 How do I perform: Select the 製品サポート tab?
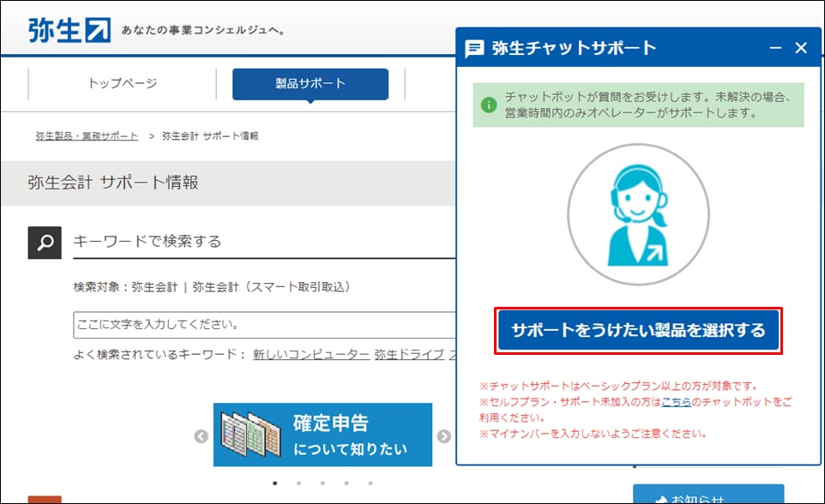[x=310, y=83]
